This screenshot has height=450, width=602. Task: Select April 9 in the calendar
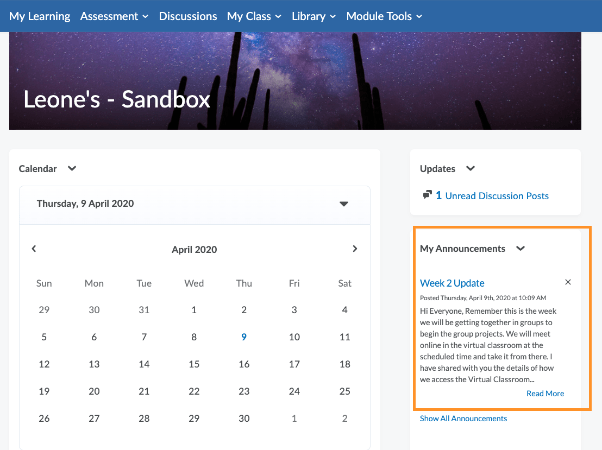[244, 337]
